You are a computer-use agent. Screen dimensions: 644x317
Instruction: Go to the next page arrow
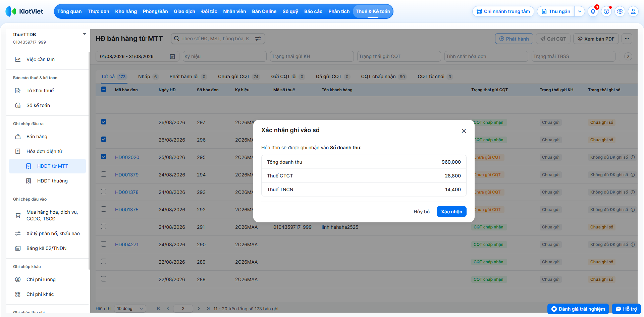[x=199, y=309]
